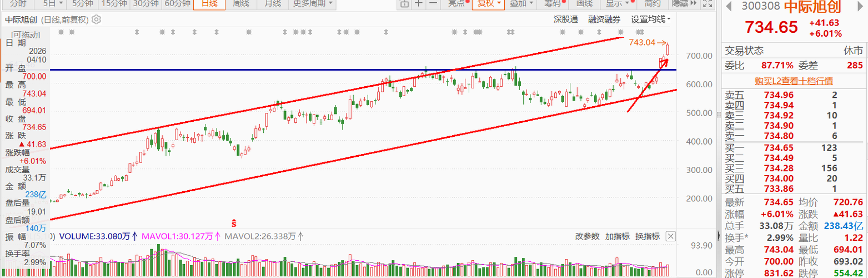Go to next stock with right arrow
Viewport: 868px width, 278px height.
coord(860,6)
